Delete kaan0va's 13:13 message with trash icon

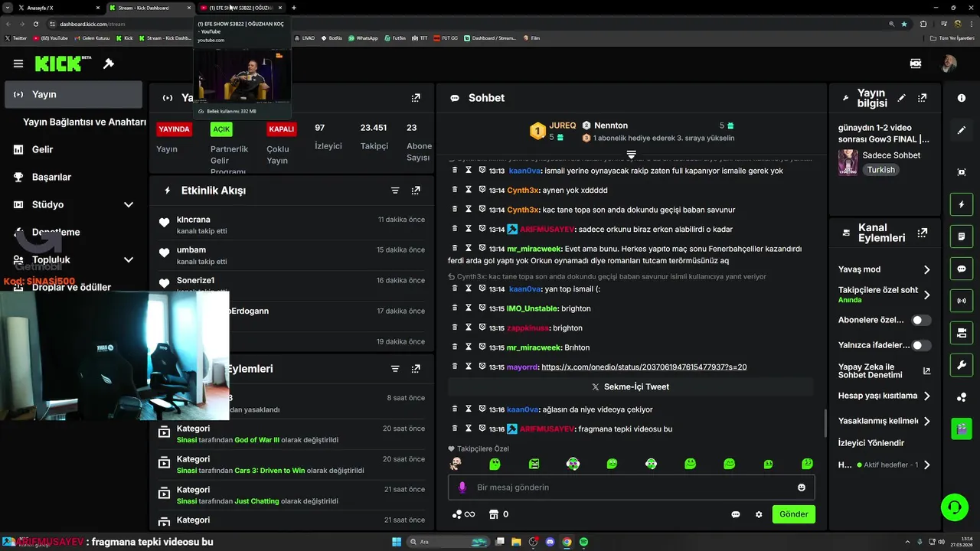[x=454, y=170]
